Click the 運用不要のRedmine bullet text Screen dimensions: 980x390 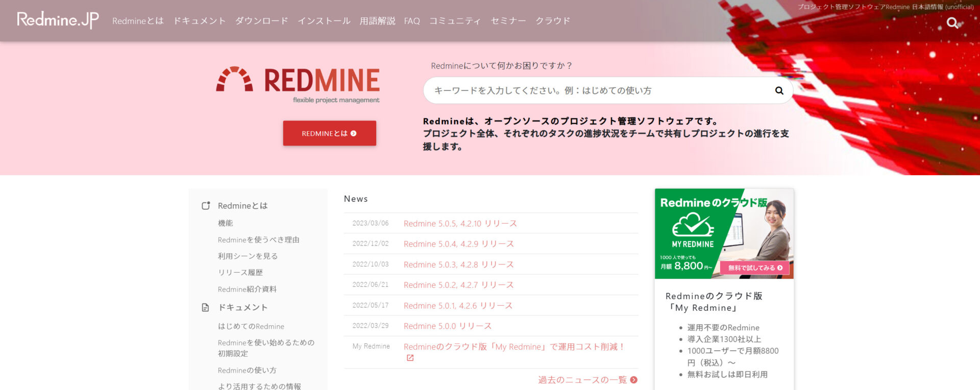tap(723, 328)
